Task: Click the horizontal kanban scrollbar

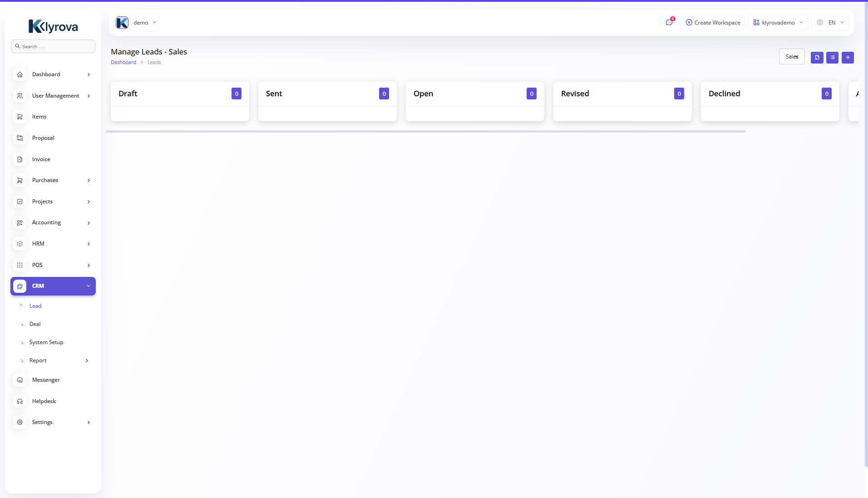Action: 425,132
